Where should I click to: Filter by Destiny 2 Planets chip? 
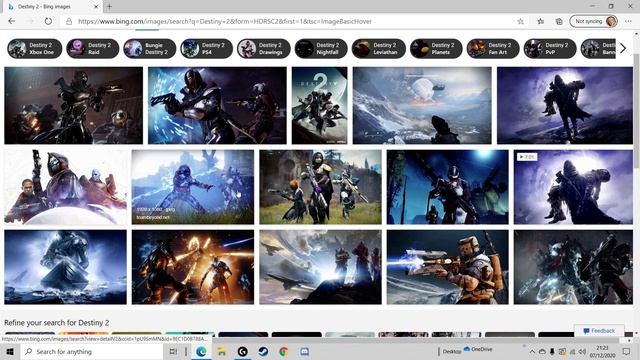[436, 49]
